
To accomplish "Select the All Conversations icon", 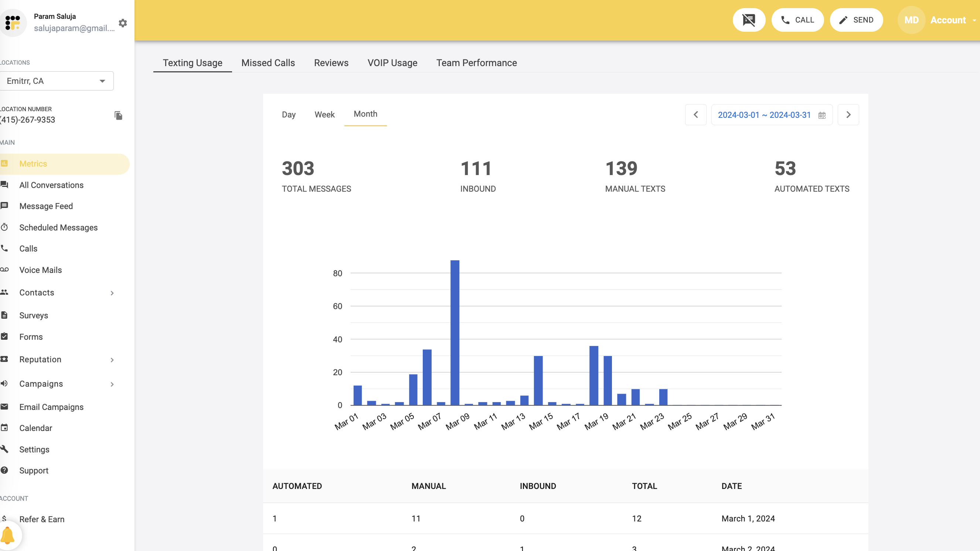I will [x=5, y=185].
